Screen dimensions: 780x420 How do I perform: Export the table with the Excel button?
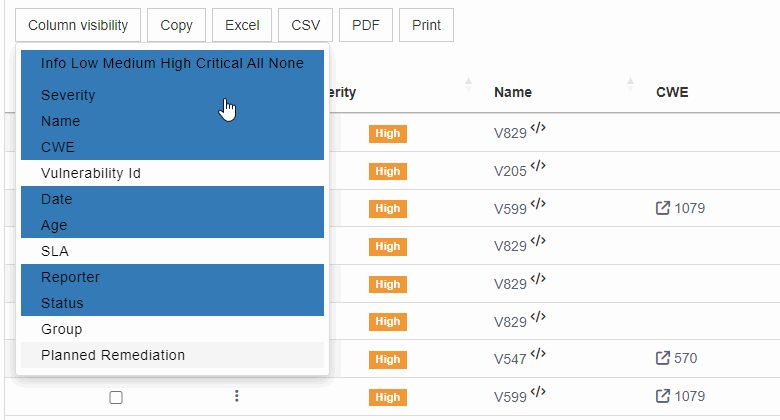(242, 25)
